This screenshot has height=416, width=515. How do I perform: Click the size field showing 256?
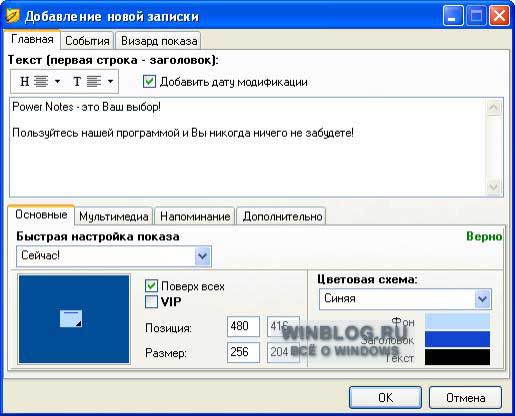[x=243, y=352]
